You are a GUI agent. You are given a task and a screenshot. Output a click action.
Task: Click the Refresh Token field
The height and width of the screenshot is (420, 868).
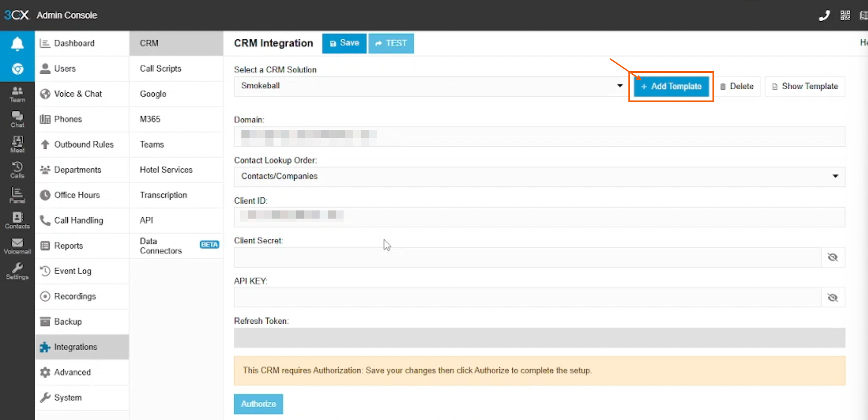[539, 338]
